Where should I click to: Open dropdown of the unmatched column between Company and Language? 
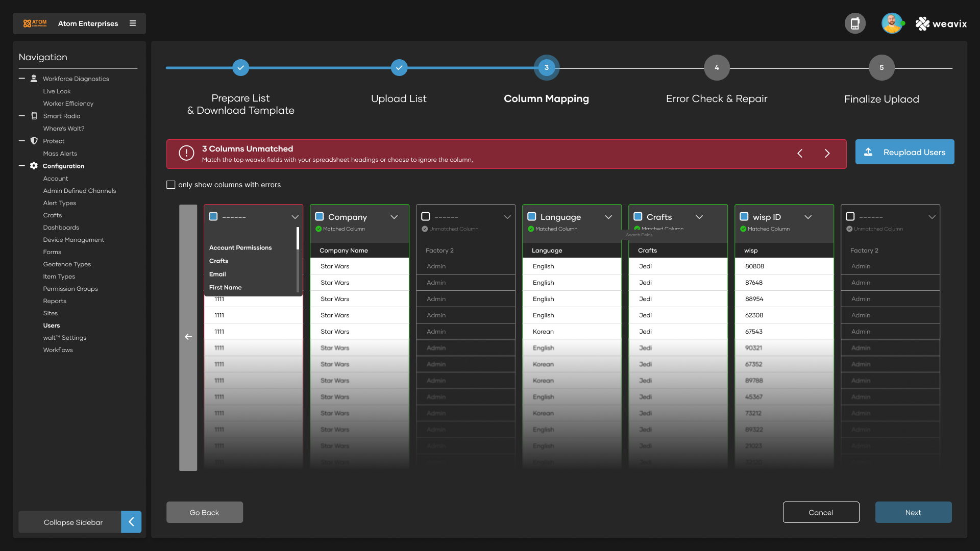507,217
